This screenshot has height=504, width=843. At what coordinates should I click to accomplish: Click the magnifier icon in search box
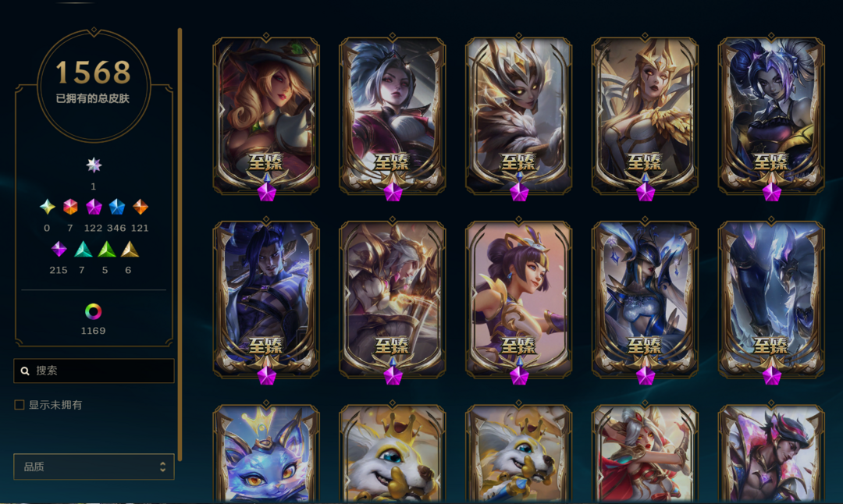[x=25, y=371]
